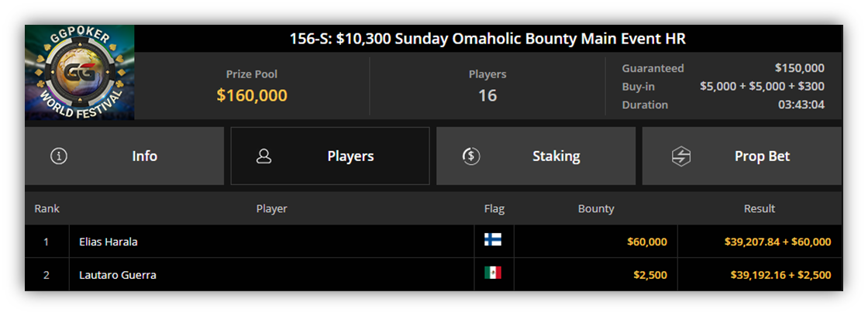868x316 pixels.
Task: Click Mexico flag for Lautaro Guerra
Action: click(x=493, y=273)
